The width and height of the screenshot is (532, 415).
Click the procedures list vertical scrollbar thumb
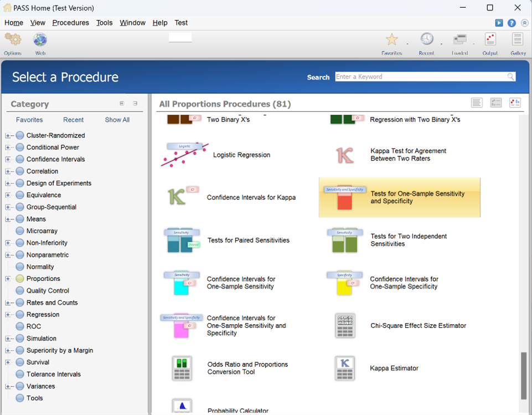[x=524, y=376]
